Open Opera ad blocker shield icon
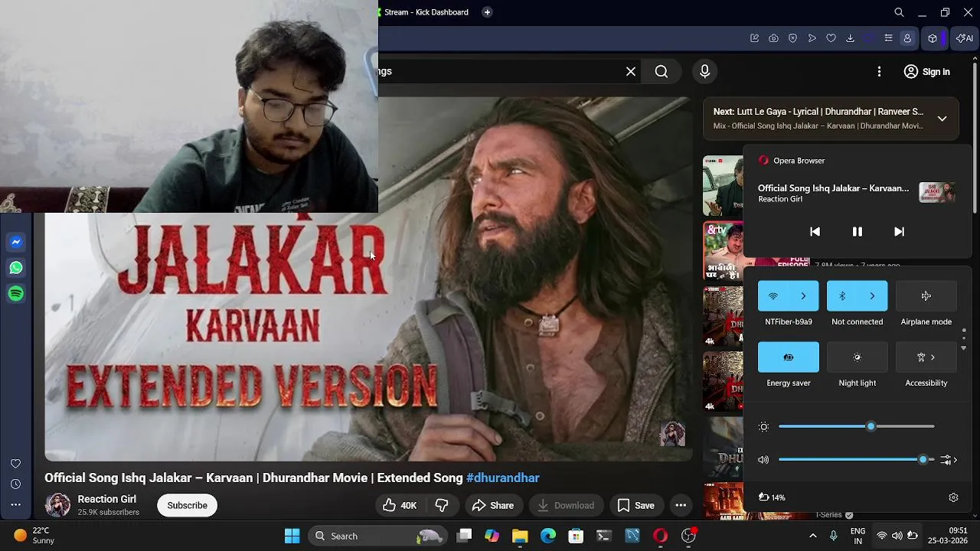 pyautogui.click(x=792, y=38)
